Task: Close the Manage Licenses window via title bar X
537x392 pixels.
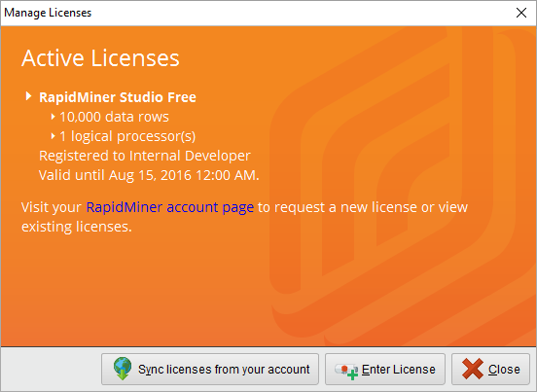Action: coord(521,13)
